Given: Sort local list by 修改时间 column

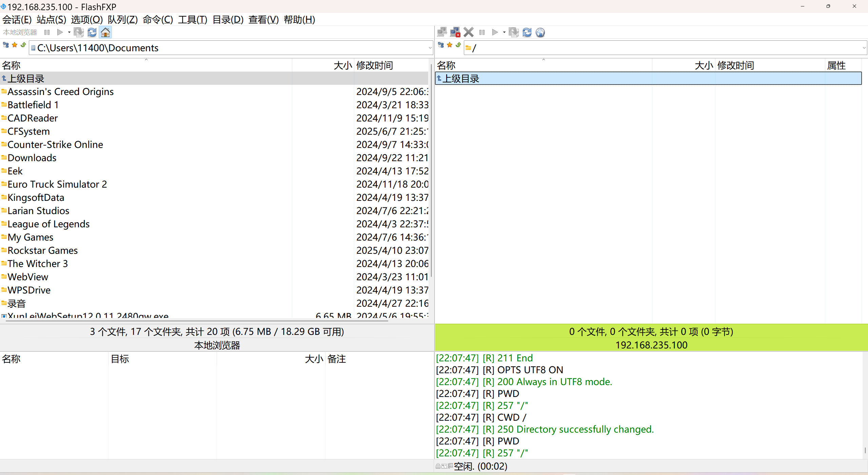Looking at the screenshot, I should tap(374, 65).
